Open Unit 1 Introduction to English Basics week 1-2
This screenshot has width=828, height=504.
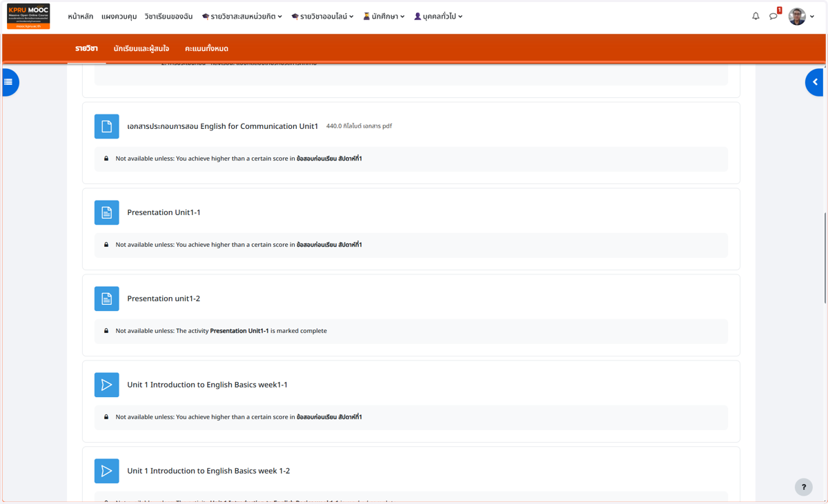(x=208, y=471)
